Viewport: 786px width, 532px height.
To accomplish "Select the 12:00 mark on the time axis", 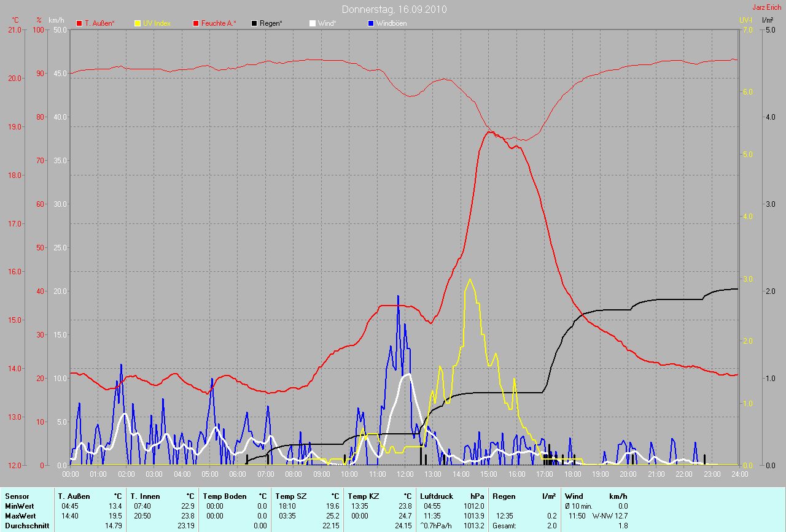I will pos(405,474).
